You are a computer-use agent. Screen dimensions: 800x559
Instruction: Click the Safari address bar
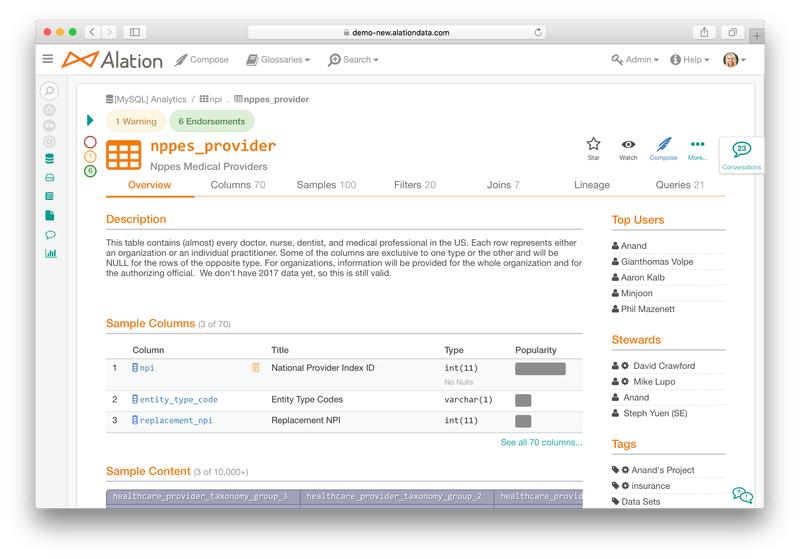pyautogui.click(x=396, y=32)
